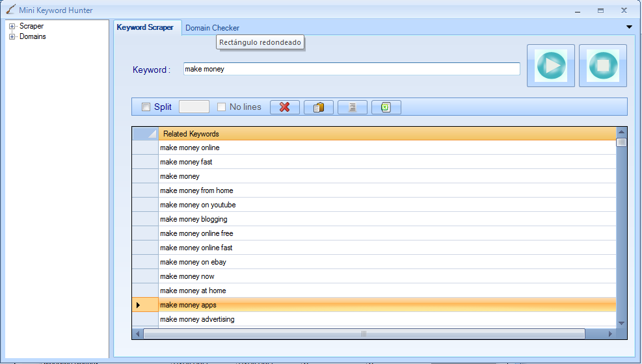Image resolution: width=642 pixels, height=364 pixels.
Task: Expand the Domains tree node
Action: 12,36
